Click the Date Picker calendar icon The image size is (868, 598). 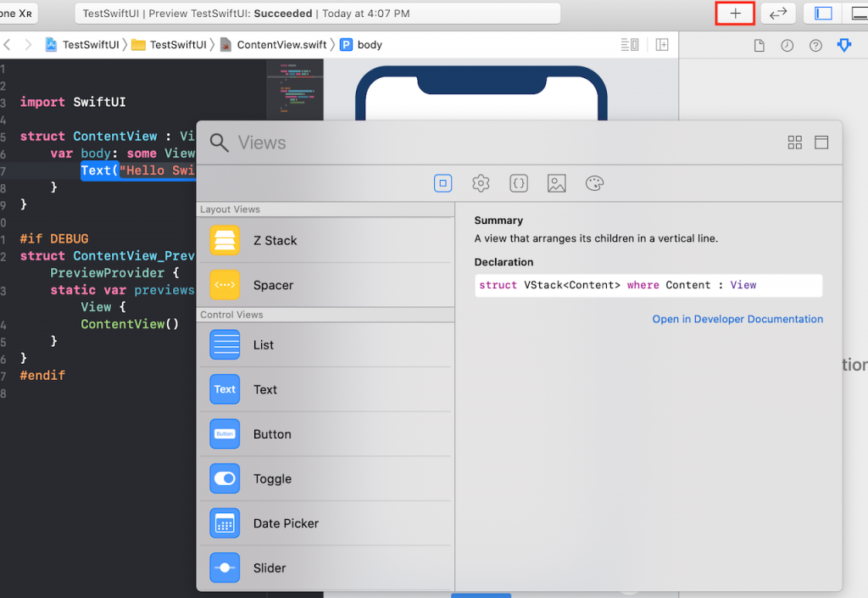225,523
